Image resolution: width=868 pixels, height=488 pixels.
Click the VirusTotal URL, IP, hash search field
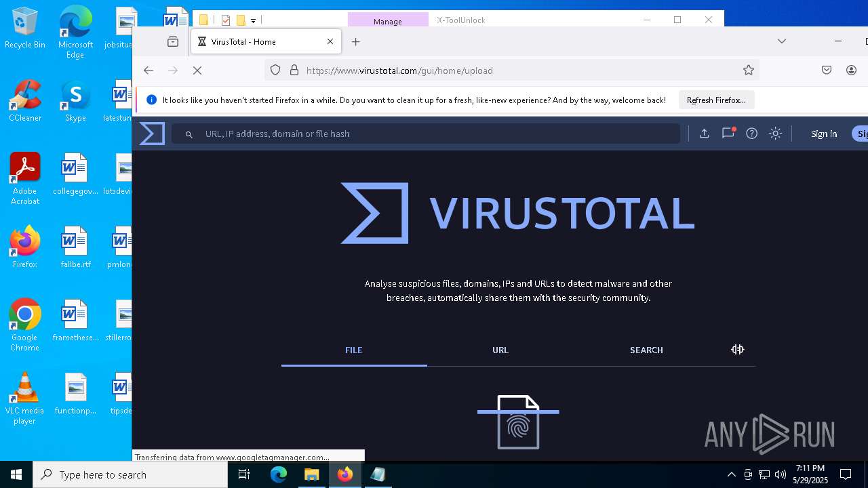click(426, 134)
